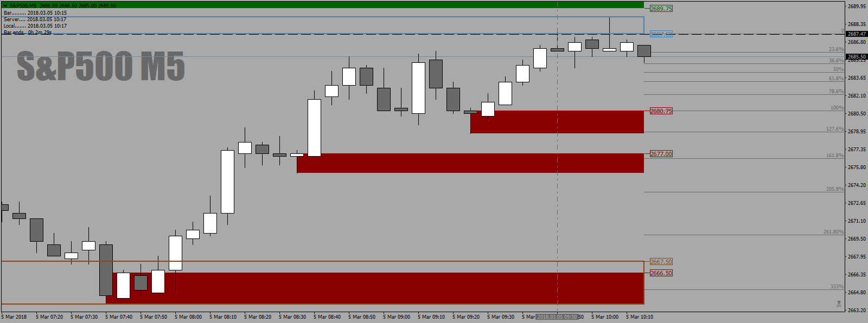Click the 'Bar ends.. 0h 2m 29s' countdown
Screen dimensions: 868x323
(x=28, y=32)
